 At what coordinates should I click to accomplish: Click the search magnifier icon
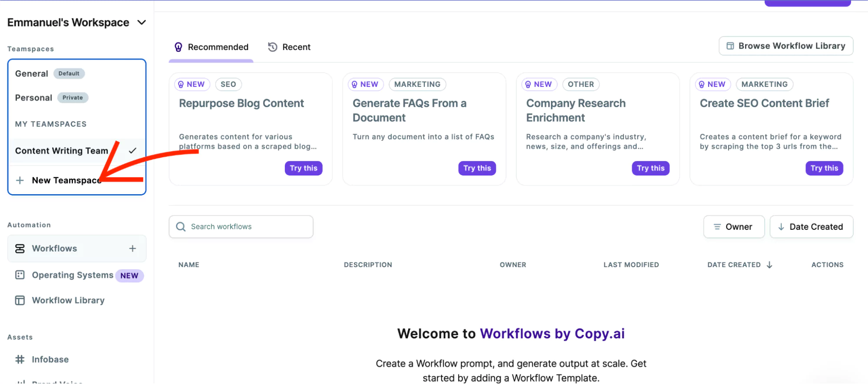click(x=181, y=227)
